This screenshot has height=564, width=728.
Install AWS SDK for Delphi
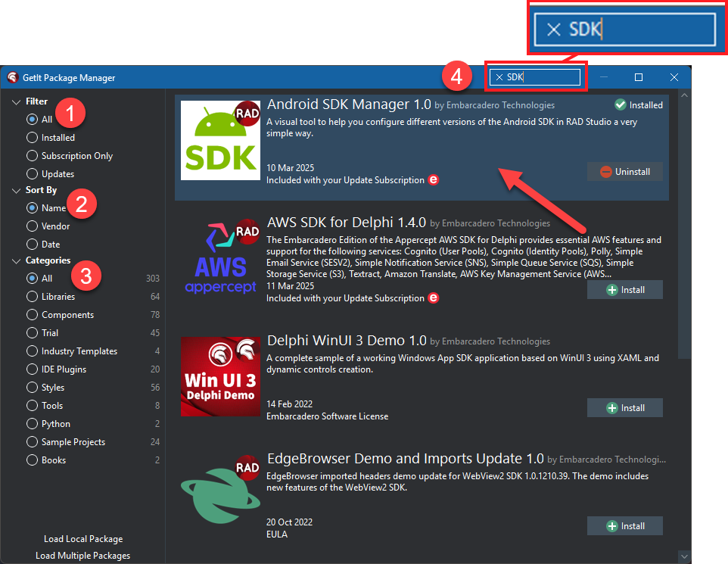[625, 289]
